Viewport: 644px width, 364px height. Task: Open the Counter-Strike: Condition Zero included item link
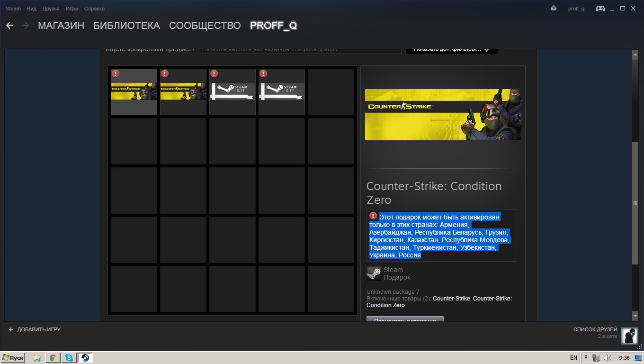point(439,302)
